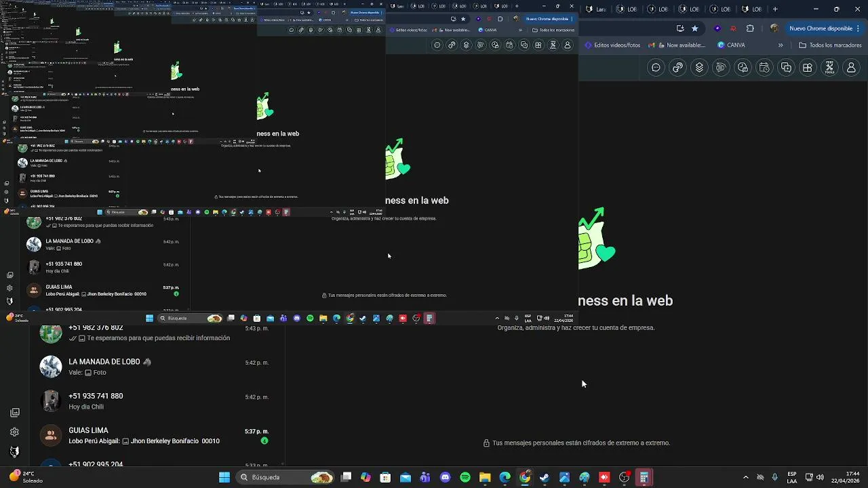Screen dimensions: 868x488
Task: Open the Start button on the full-size taskbar
Action: coord(224,477)
